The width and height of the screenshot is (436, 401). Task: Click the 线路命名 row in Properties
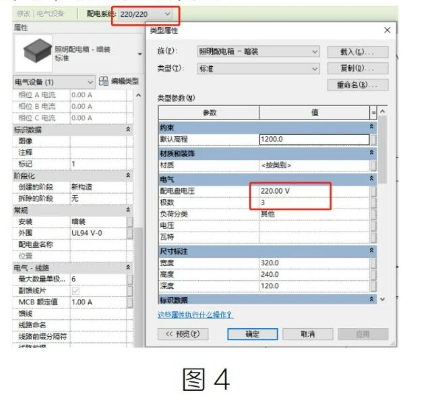pyautogui.click(x=73, y=325)
